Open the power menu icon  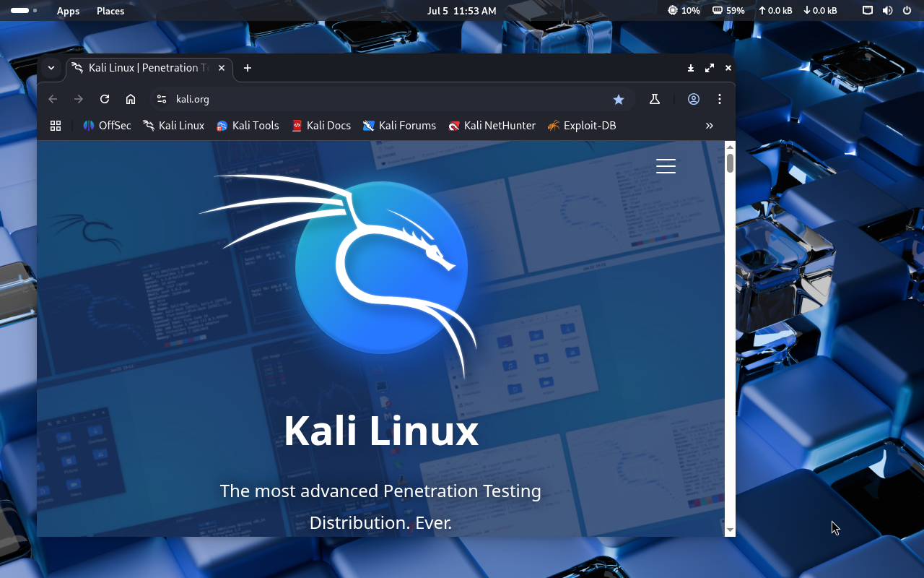907,11
